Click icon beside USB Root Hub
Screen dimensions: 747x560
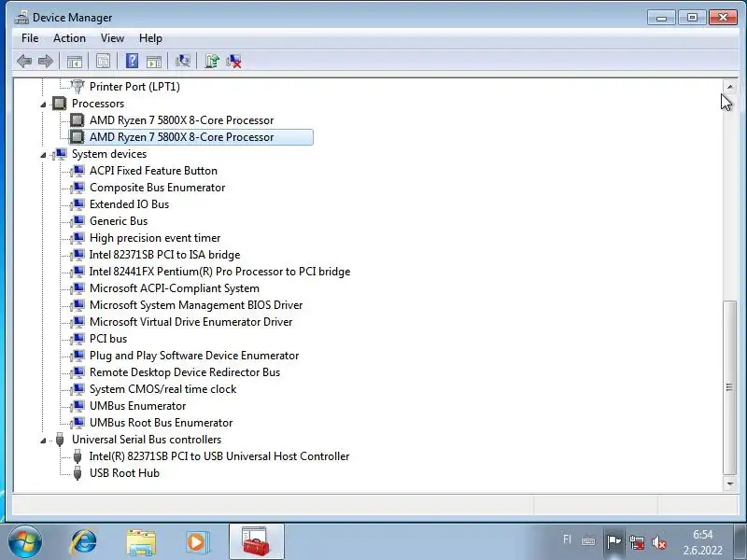tap(78, 473)
